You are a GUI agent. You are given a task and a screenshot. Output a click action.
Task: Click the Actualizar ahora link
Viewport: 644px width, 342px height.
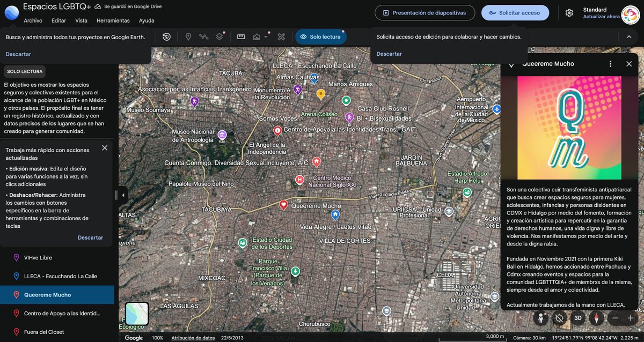(601, 17)
